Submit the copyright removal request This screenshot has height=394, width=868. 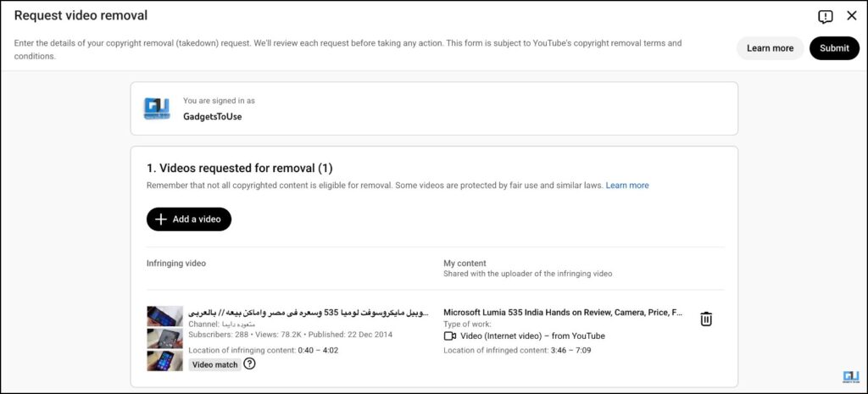834,48
